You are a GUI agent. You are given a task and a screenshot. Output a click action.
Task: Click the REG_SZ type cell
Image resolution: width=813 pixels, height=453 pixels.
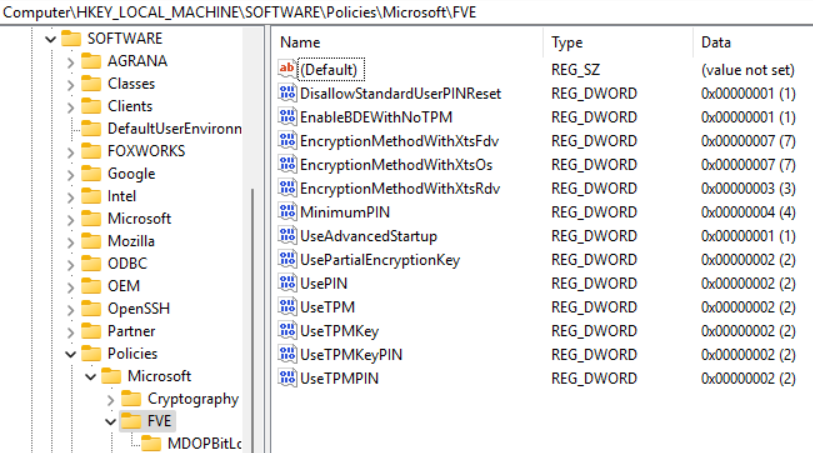click(x=576, y=69)
